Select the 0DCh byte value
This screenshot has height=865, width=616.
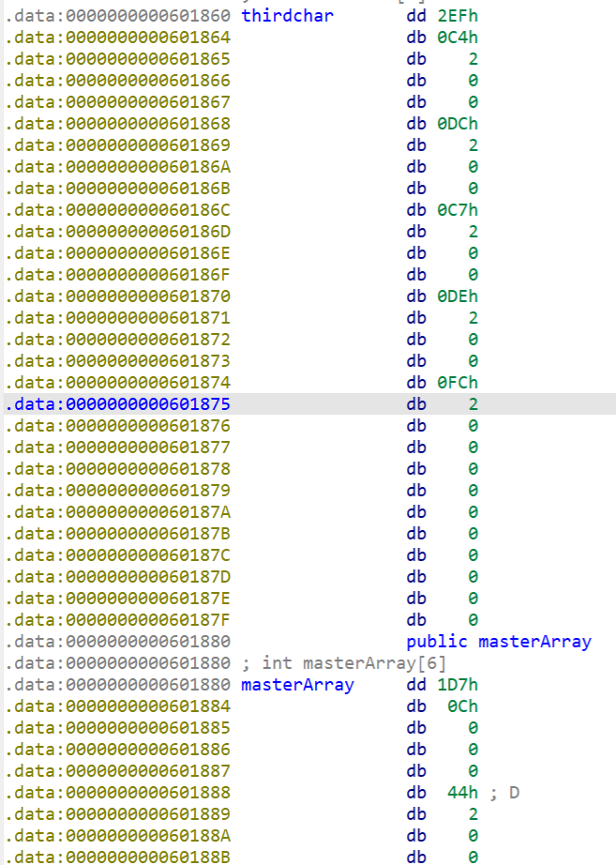click(455, 124)
